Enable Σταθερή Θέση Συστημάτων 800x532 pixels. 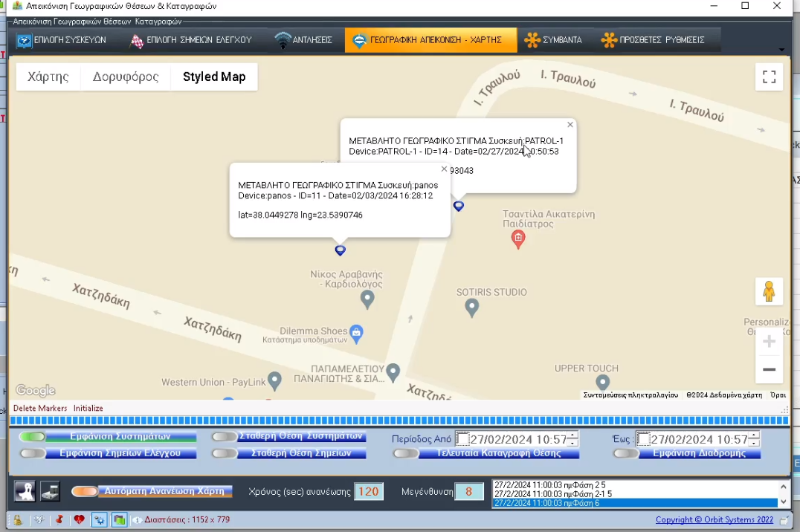point(224,437)
